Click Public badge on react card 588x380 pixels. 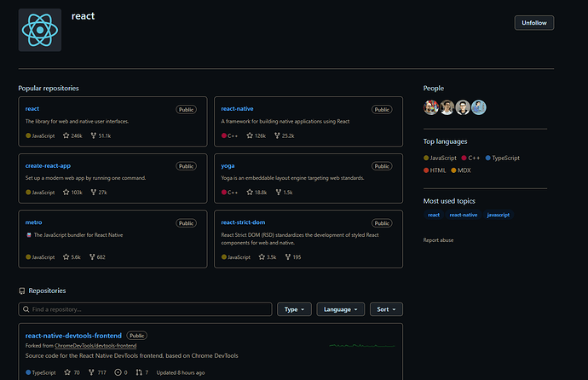pos(186,109)
